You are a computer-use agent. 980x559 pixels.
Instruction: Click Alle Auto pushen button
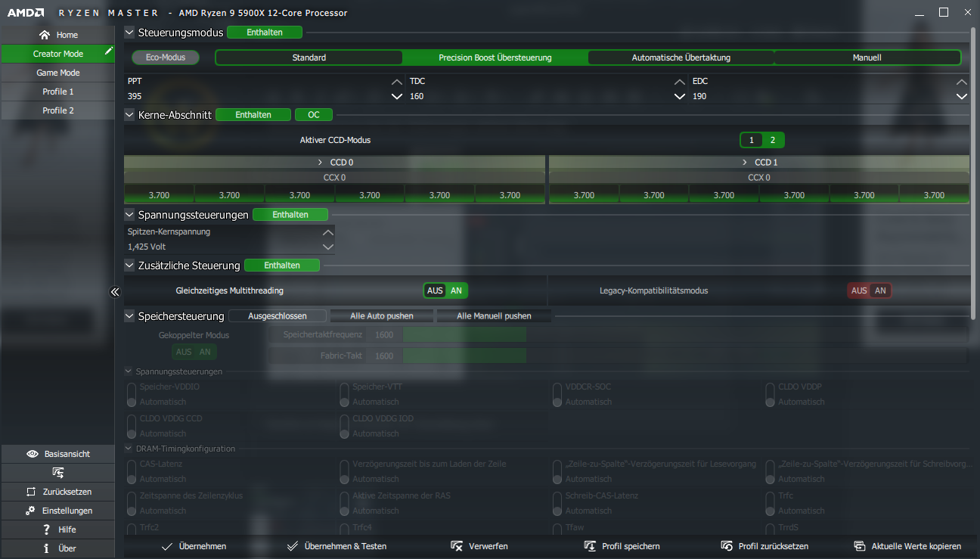[x=382, y=316]
